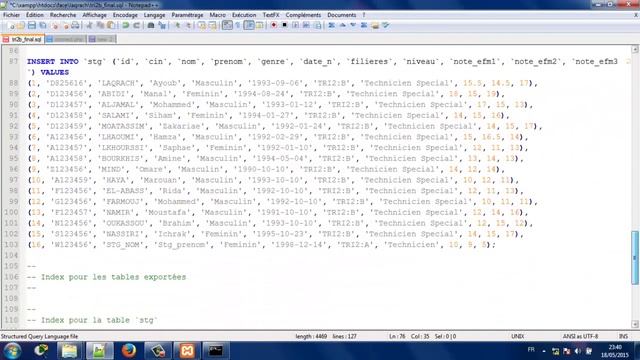Open the Exécution menu
This screenshot has width=640, height=360.
pos(244,15)
